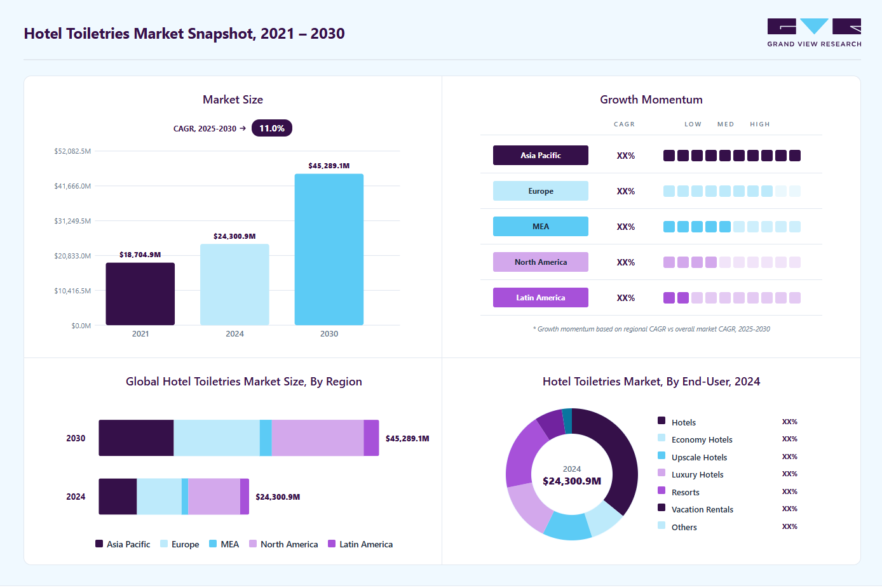Click the $10,416.5M axis label

(x=72, y=291)
